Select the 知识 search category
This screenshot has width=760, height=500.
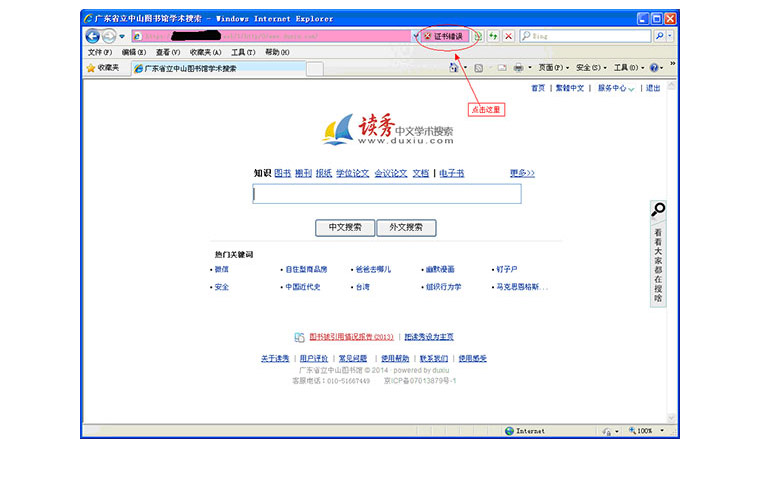point(262,173)
